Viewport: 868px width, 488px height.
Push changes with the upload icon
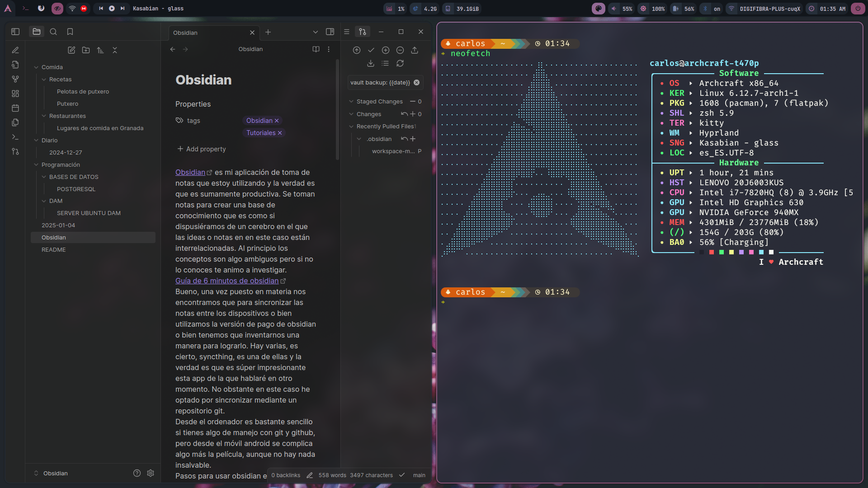click(415, 50)
